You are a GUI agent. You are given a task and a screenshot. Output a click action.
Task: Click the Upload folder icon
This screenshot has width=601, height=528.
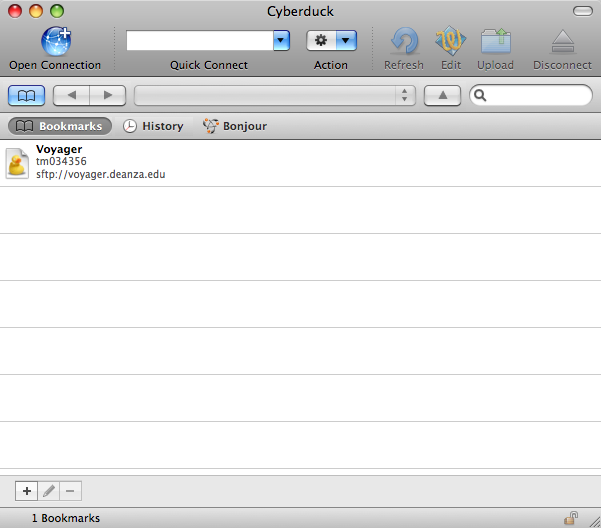click(496, 41)
